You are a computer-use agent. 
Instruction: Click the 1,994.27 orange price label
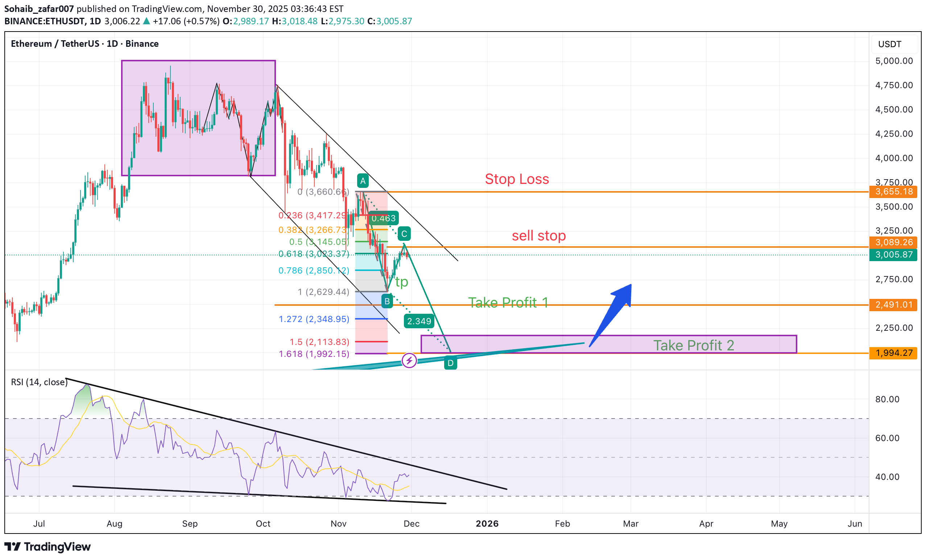click(x=894, y=353)
